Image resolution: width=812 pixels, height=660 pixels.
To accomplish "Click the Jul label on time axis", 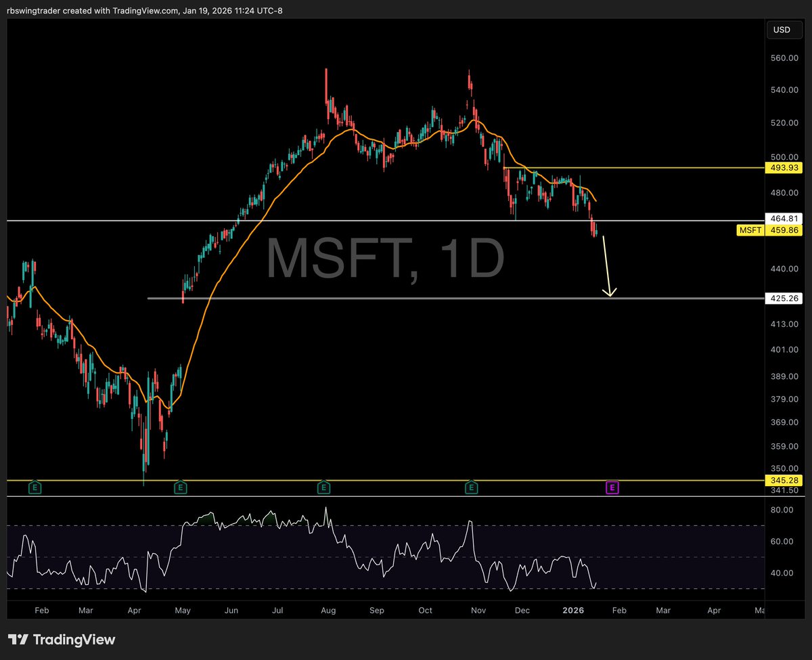I will click(277, 610).
